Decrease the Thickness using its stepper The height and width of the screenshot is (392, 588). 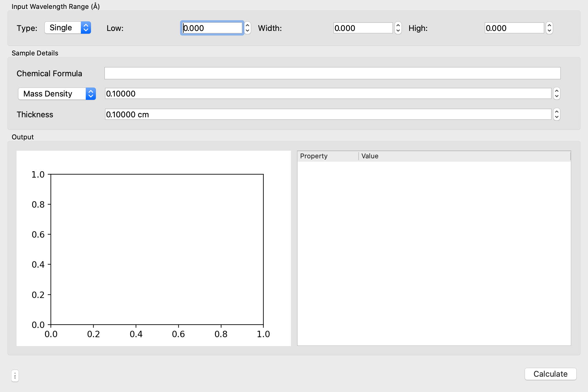pyautogui.click(x=556, y=117)
